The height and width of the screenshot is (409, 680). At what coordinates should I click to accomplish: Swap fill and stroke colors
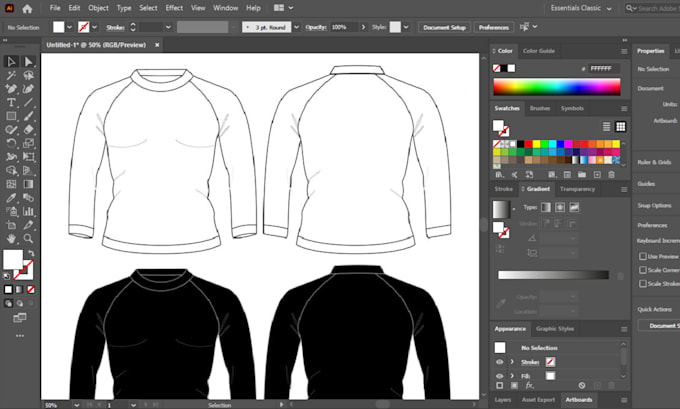point(31,253)
